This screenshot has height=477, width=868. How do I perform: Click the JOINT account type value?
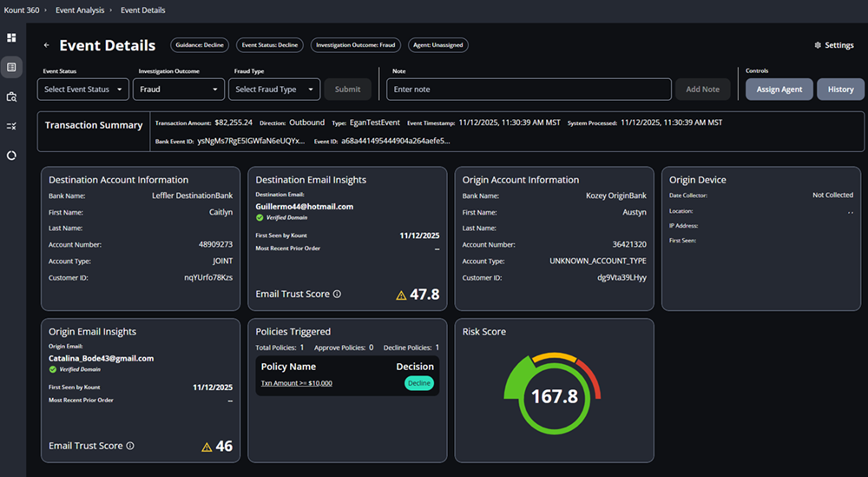222,261
